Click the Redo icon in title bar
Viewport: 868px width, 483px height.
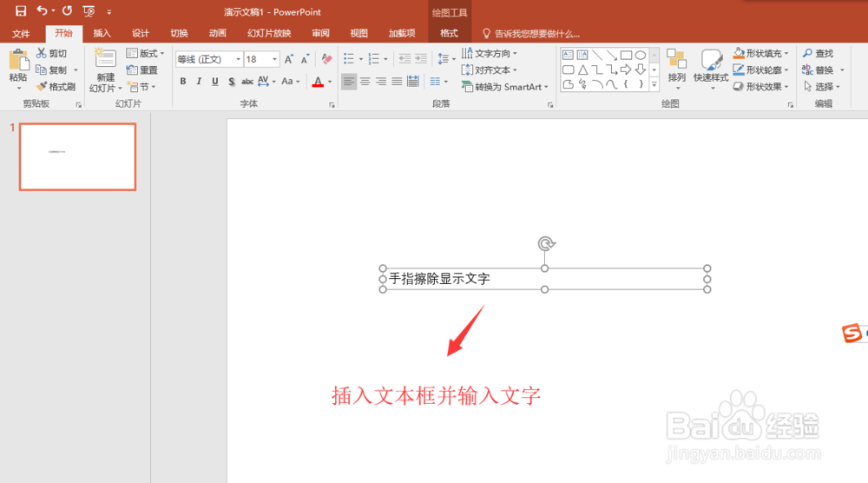pyautogui.click(x=67, y=10)
